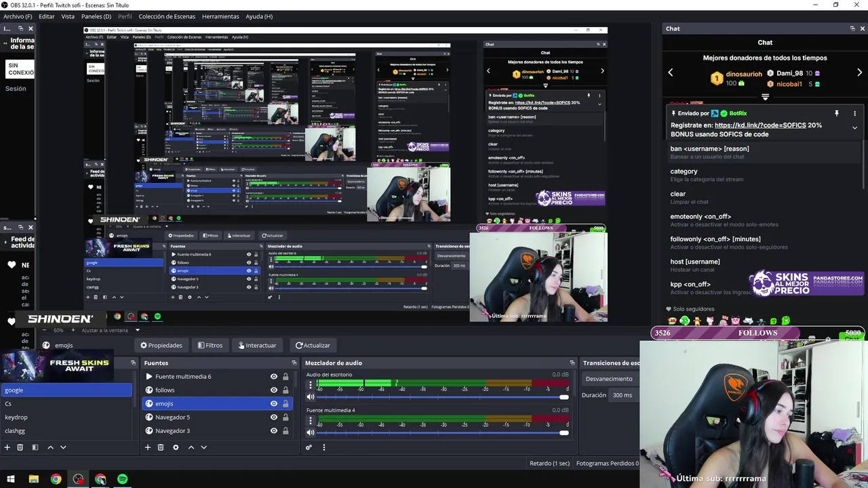
Task: Open Fuente multimedia 4 options menu
Action: [x=311, y=420]
